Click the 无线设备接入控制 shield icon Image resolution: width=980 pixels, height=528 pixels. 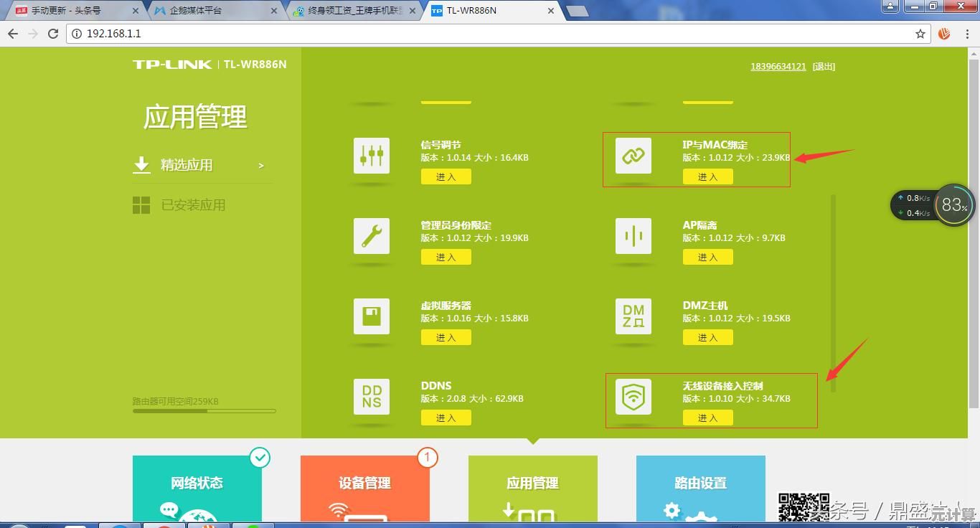coord(633,397)
